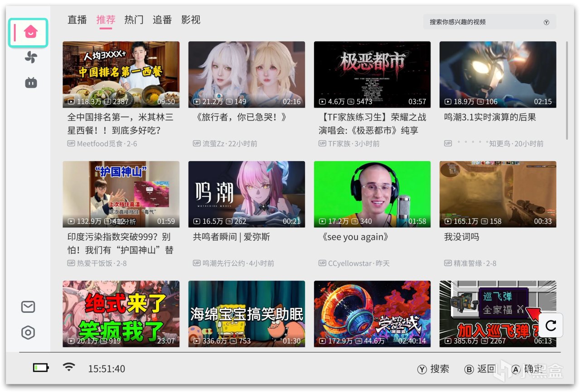Click uploader 流萤Zz·22小时前

click(x=230, y=143)
